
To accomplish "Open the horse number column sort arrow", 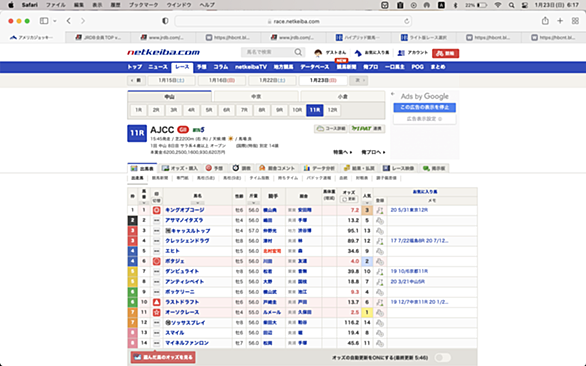I will pos(144,203).
